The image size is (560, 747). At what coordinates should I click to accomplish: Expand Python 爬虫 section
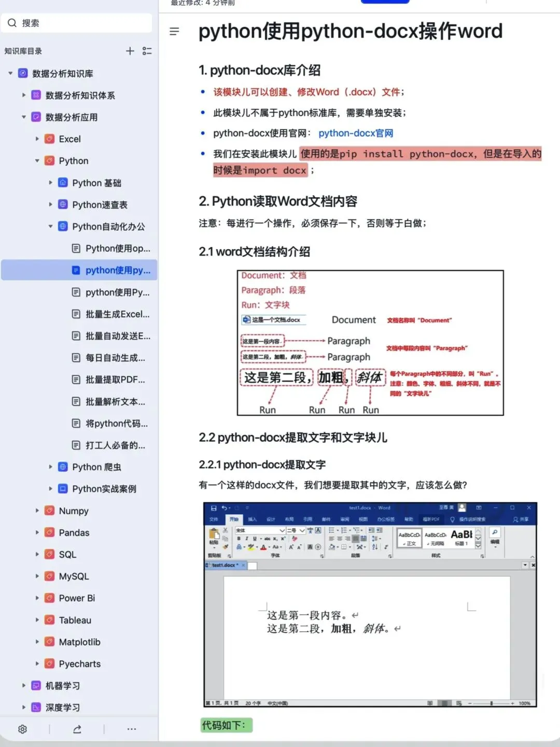pyautogui.click(x=51, y=467)
